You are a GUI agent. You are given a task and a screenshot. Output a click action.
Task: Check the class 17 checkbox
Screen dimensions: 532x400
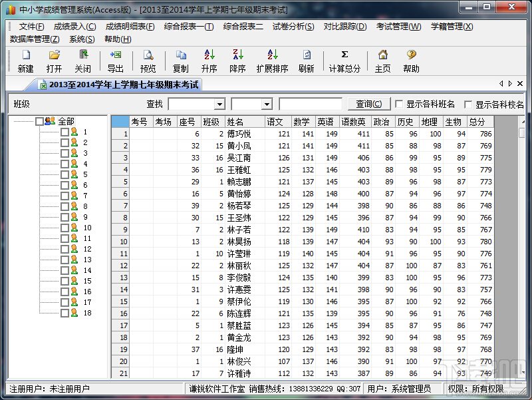coord(65,303)
